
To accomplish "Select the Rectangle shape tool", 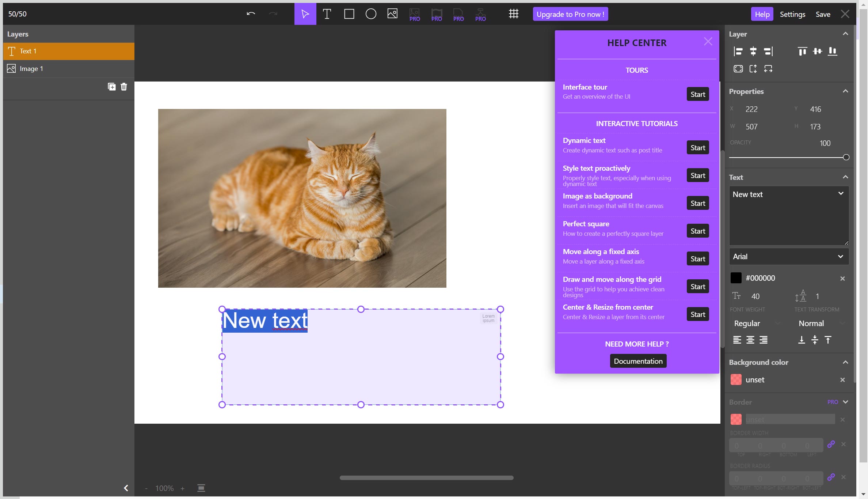I will tap(349, 14).
